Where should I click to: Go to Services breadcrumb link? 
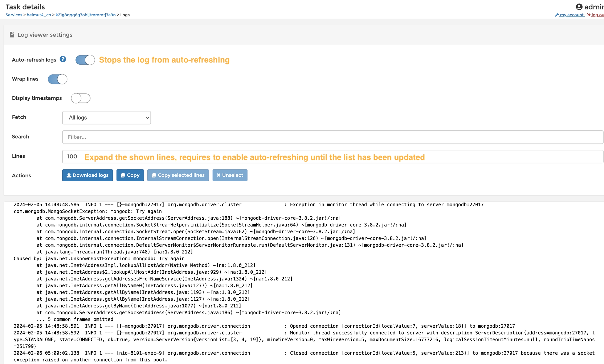pyautogui.click(x=14, y=15)
